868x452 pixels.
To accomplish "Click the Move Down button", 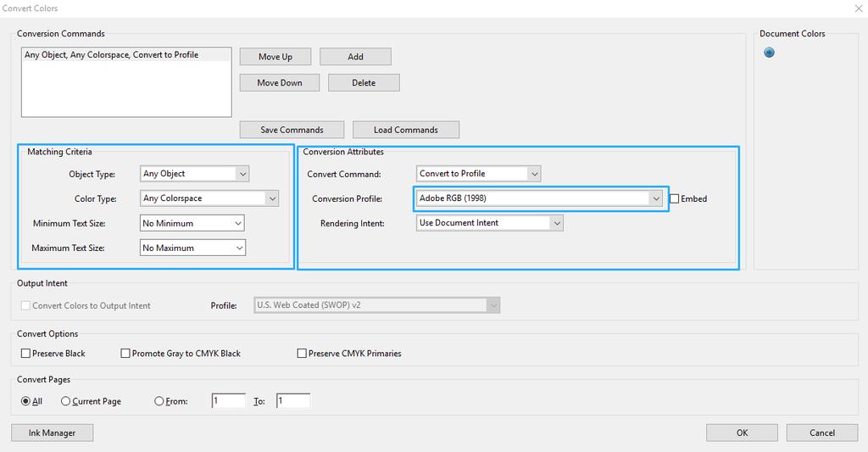I will pos(280,82).
